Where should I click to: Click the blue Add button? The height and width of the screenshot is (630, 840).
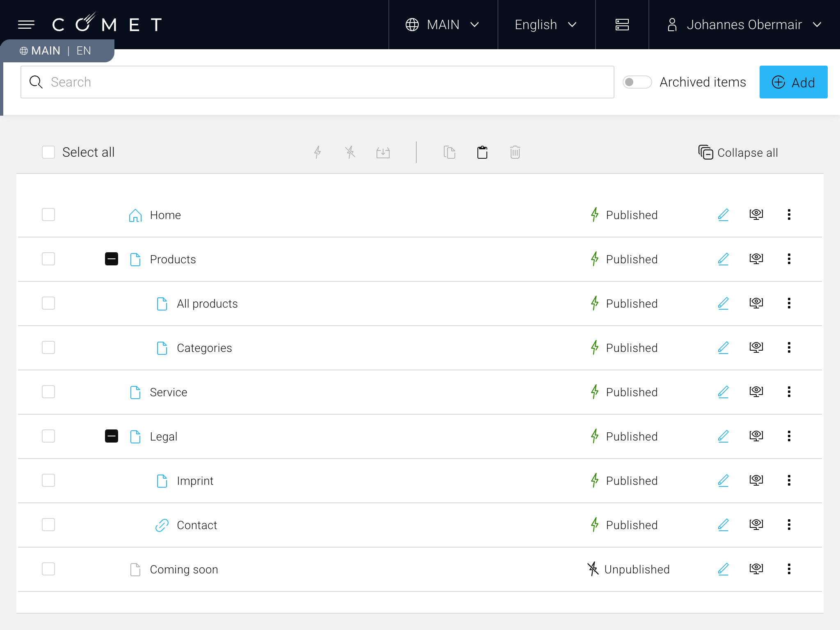[793, 82]
